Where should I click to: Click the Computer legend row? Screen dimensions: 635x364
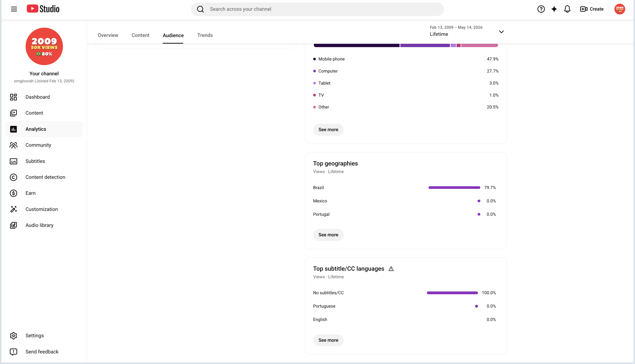pyautogui.click(x=406, y=71)
